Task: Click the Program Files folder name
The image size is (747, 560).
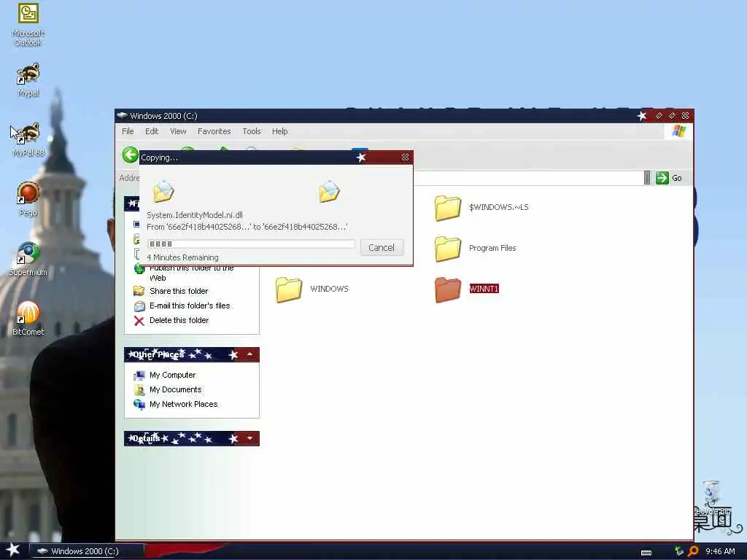Action: point(492,248)
